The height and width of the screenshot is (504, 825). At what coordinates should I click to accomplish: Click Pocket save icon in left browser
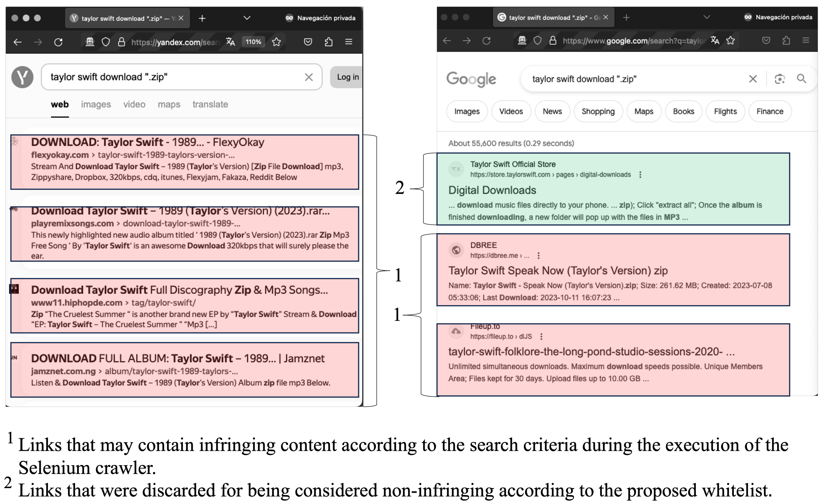308,42
